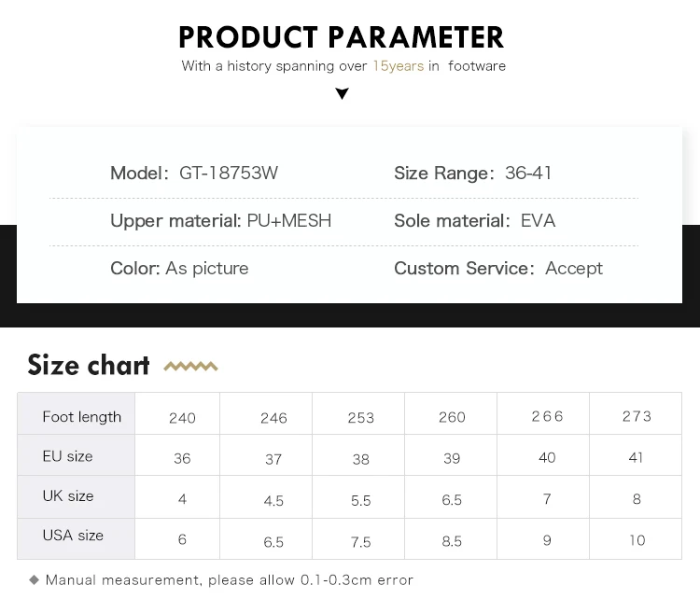The image size is (700, 613).
Task: Click the PRODUCT PARAMETER heading
Action: [342, 37]
